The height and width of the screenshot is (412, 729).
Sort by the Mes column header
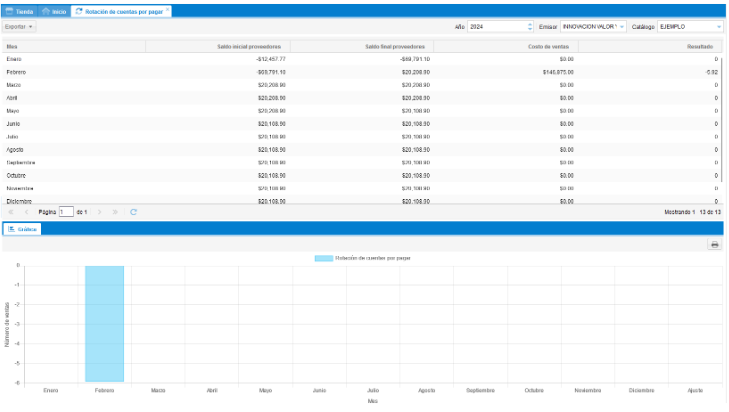click(x=74, y=46)
